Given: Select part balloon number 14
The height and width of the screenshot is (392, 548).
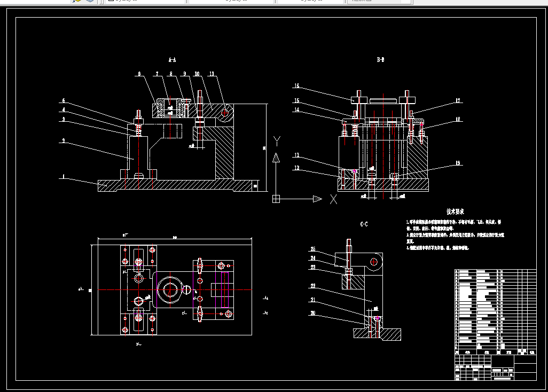Looking at the screenshot, I should tap(297, 109).
